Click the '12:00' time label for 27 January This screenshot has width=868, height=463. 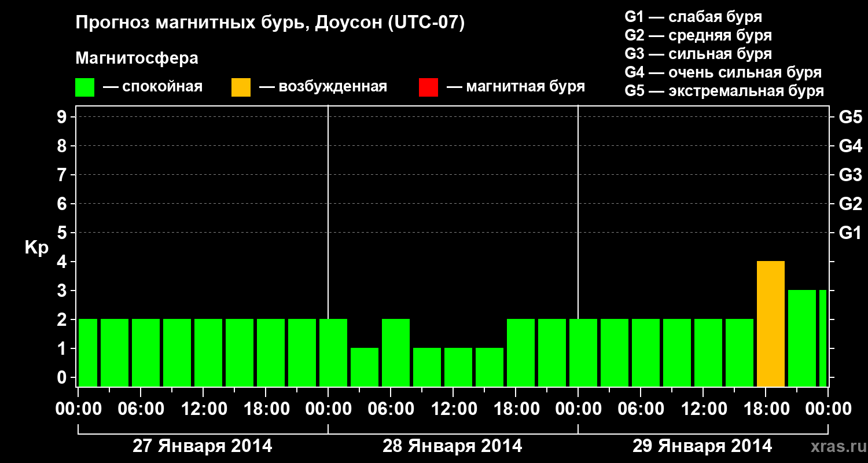click(x=203, y=409)
